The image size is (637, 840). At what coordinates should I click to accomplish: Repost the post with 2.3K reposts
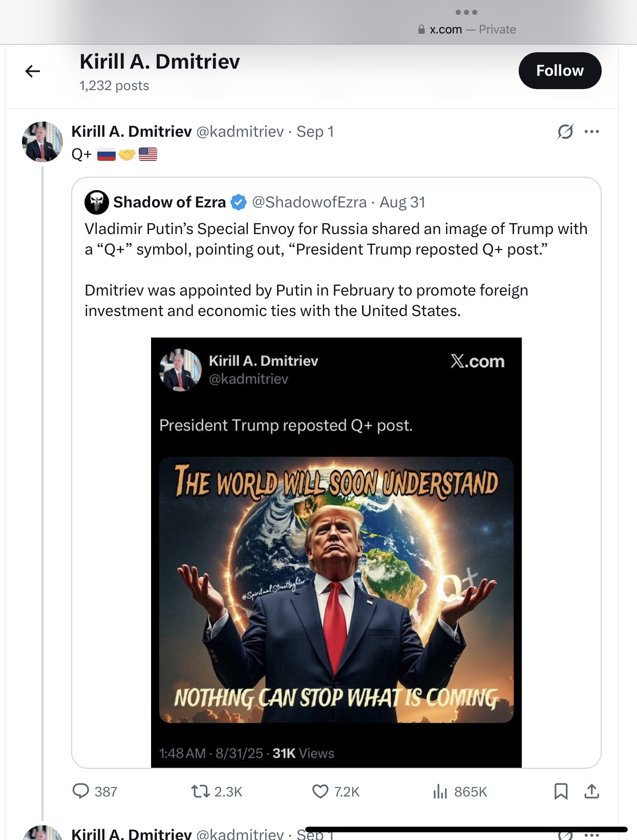pyautogui.click(x=200, y=791)
